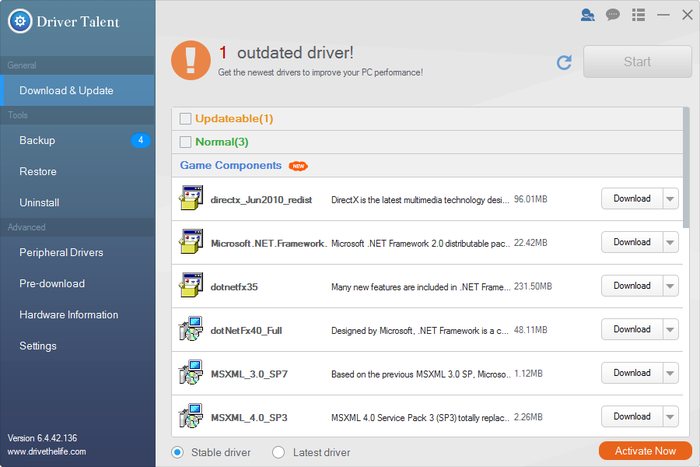Download MSXML_3.0_SP7 package
The image size is (700, 467).
click(x=632, y=373)
